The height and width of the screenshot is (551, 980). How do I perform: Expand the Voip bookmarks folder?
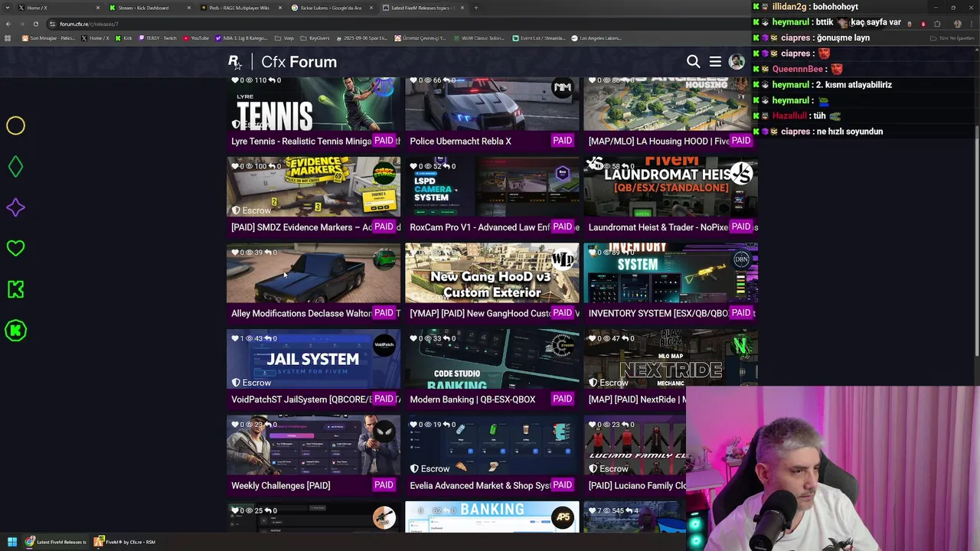pyautogui.click(x=285, y=37)
